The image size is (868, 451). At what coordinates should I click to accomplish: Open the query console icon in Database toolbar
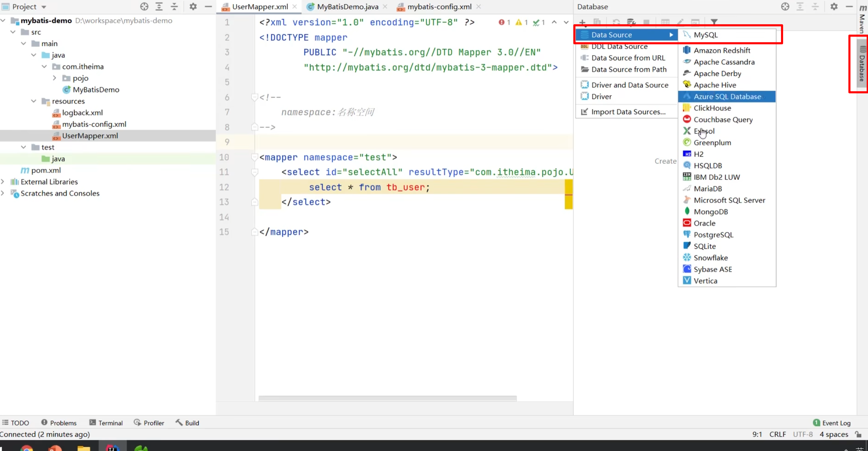tap(695, 22)
